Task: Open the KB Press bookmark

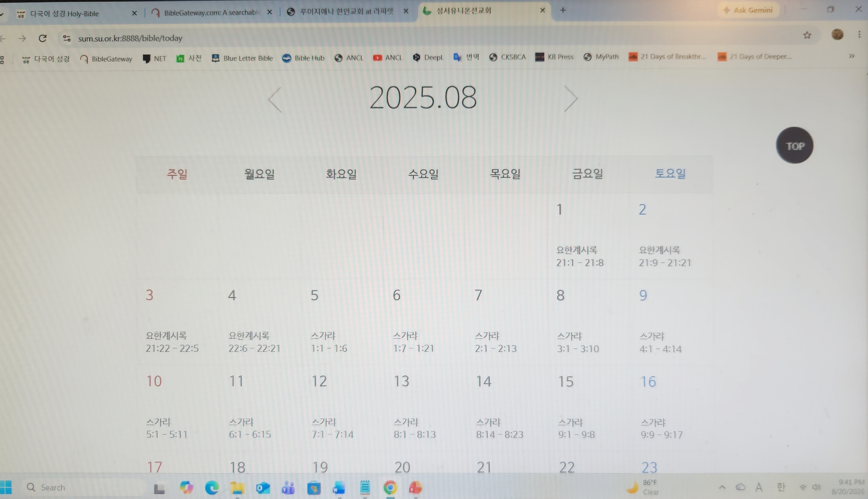Action: [x=554, y=57]
